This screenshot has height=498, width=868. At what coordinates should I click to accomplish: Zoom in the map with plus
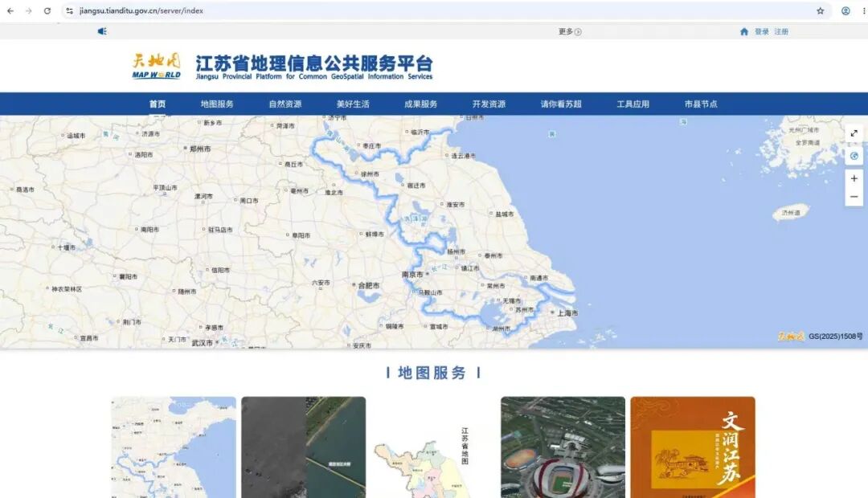click(854, 178)
